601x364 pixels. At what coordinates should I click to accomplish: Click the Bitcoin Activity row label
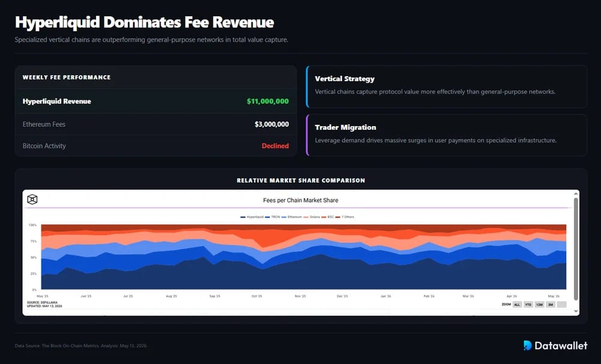coord(44,146)
